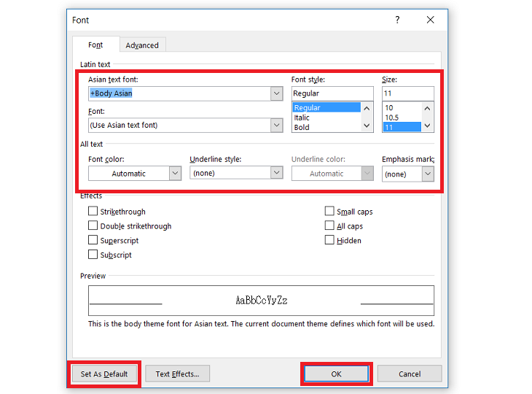Enable the Strikethrough checkbox
Screen dimensions: 532x394
93,212
